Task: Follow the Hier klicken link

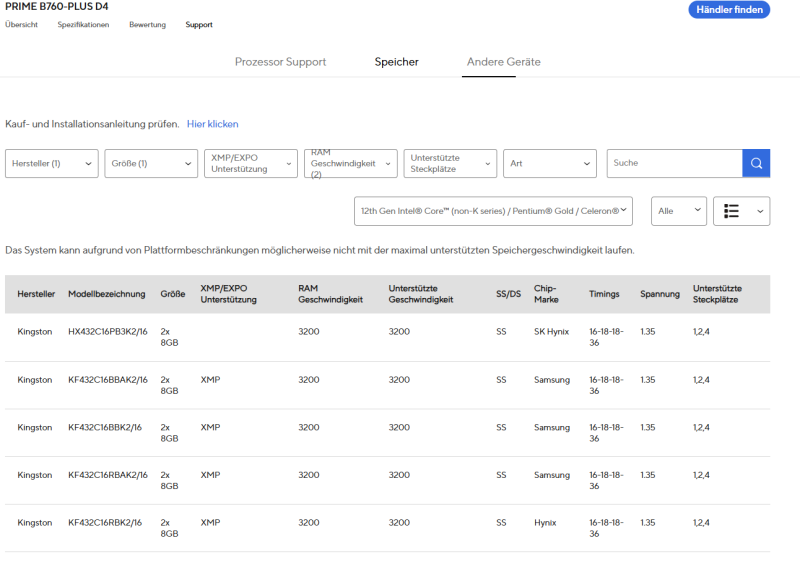Action: coord(213,124)
